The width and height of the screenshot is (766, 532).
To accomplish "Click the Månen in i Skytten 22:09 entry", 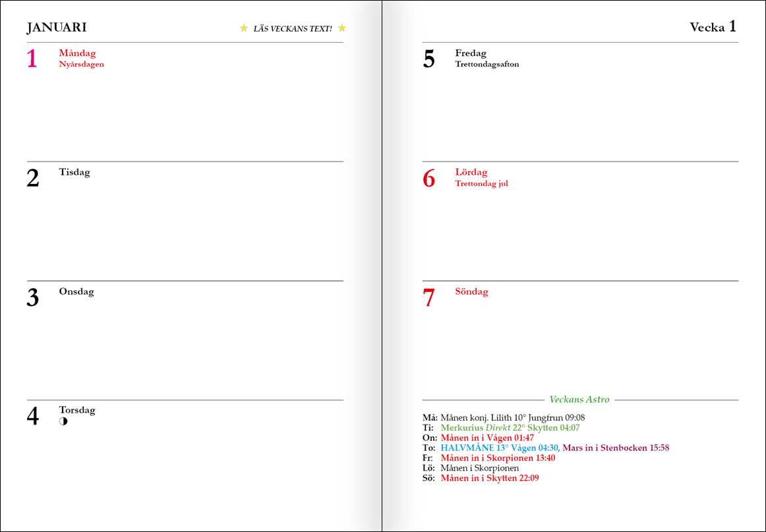I will coord(490,478).
